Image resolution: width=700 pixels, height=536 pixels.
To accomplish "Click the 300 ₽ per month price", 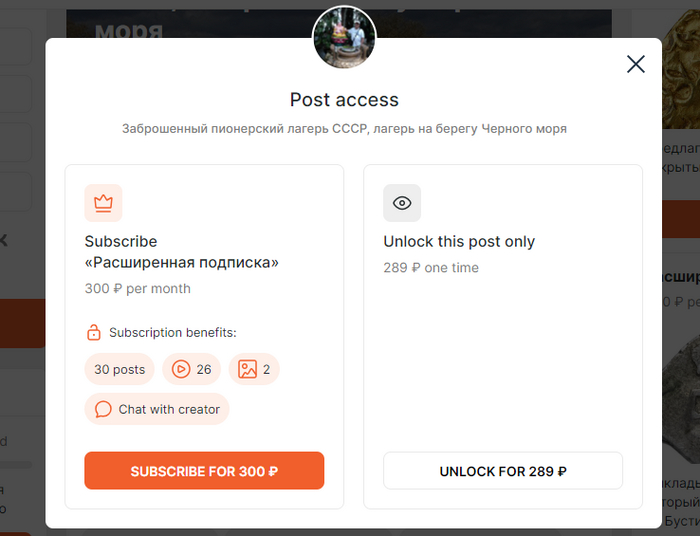I will pos(137,288).
